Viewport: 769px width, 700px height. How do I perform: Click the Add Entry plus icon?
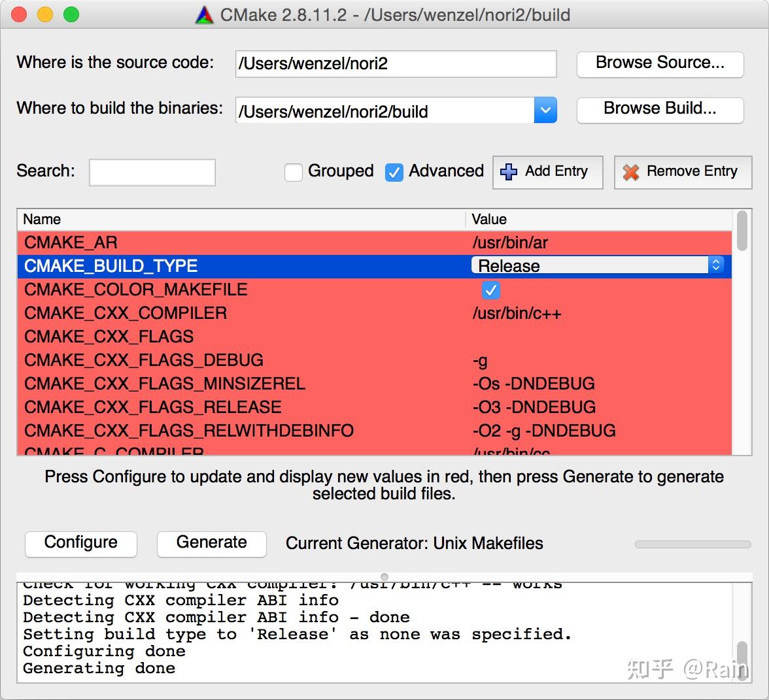(x=508, y=172)
